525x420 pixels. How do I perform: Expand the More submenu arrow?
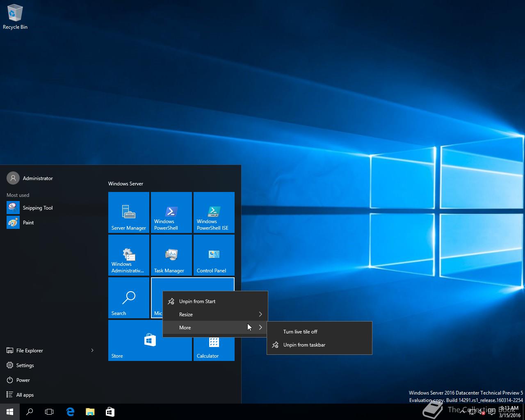click(x=260, y=328)
